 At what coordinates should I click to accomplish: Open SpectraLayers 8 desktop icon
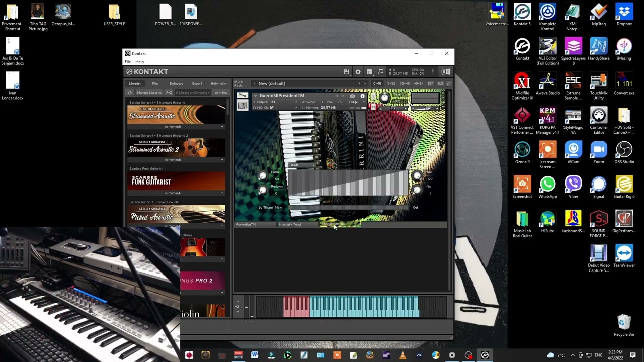[x=573, y=51]
